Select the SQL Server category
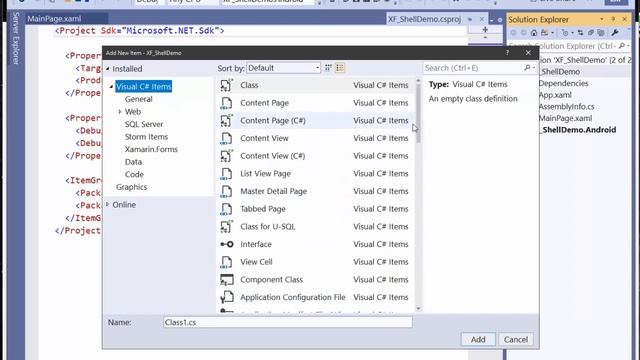This screenshot has width=640, height=360. coord(144,124)
